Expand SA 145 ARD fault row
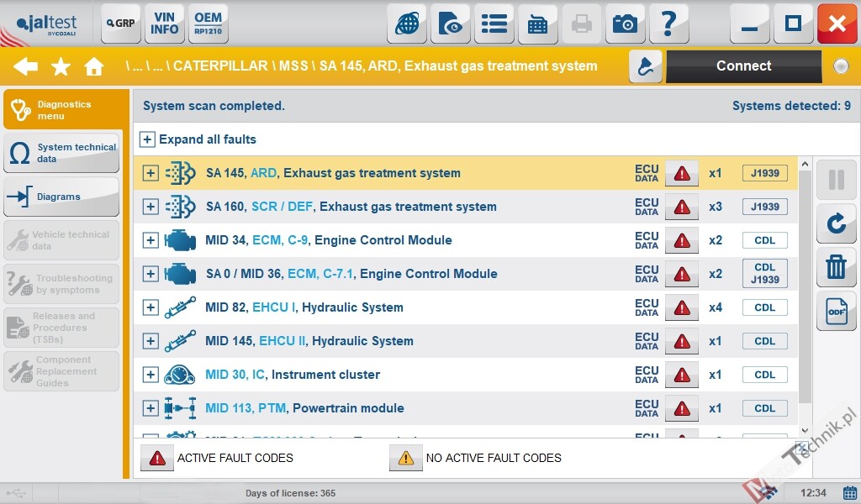 point(150,173)
